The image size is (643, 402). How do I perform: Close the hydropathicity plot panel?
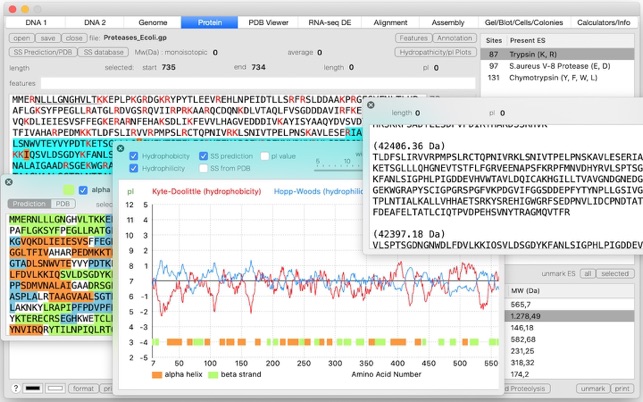(x=121, y=148)
